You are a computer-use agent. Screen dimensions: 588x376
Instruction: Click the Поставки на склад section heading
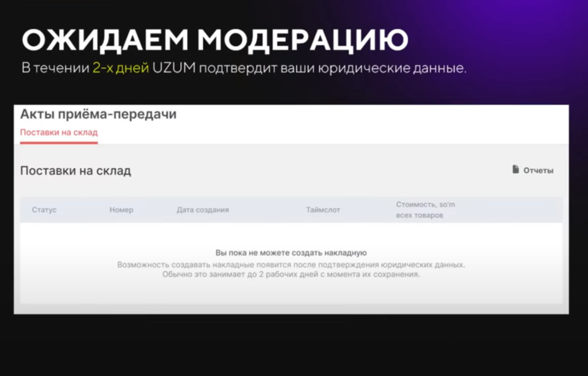tap(75, 170)
